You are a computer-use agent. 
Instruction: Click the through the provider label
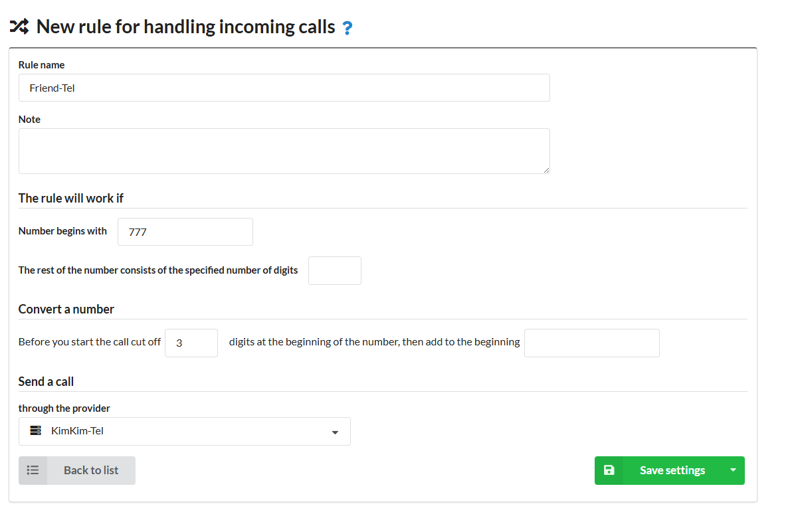click(x=64, y=408)
